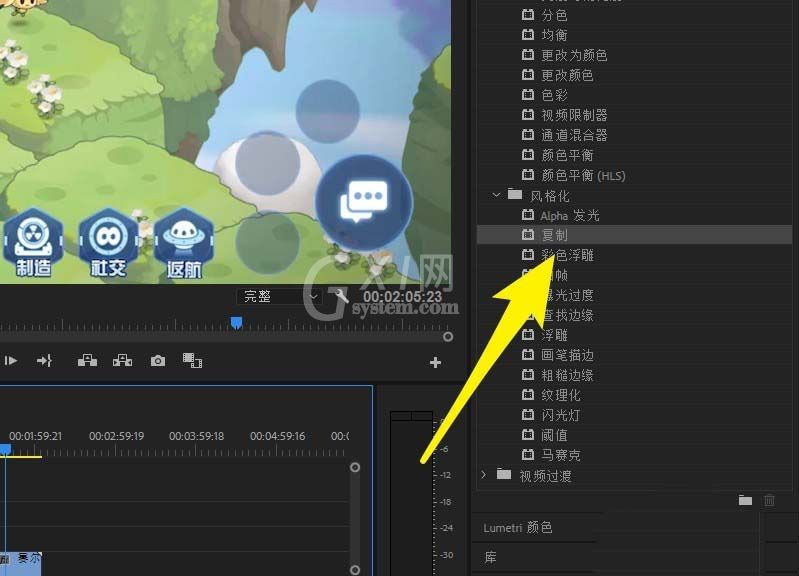Select the 更改为颜色 effect
Viewport: 799px width, 576px height.
point(574,55)
